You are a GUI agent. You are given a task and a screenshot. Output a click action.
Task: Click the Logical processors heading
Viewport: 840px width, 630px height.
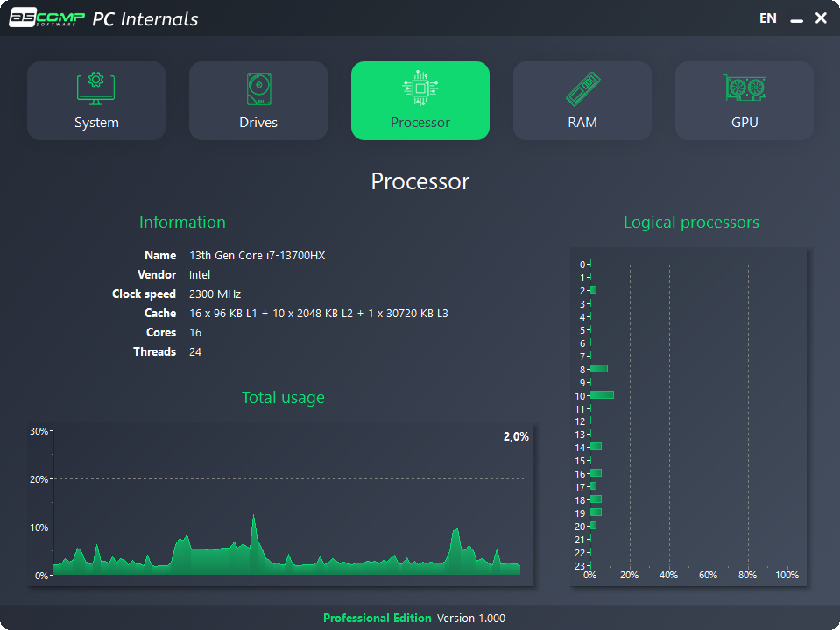691,223
